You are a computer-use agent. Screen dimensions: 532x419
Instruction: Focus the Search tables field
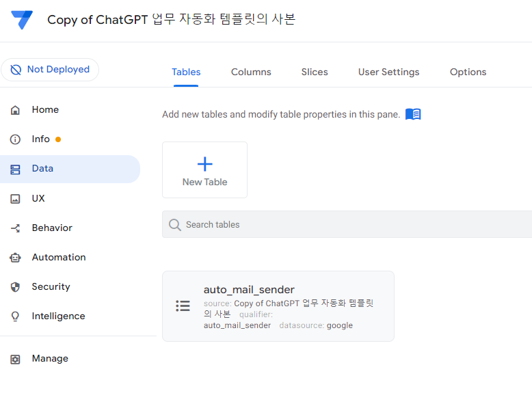(347, 224)
